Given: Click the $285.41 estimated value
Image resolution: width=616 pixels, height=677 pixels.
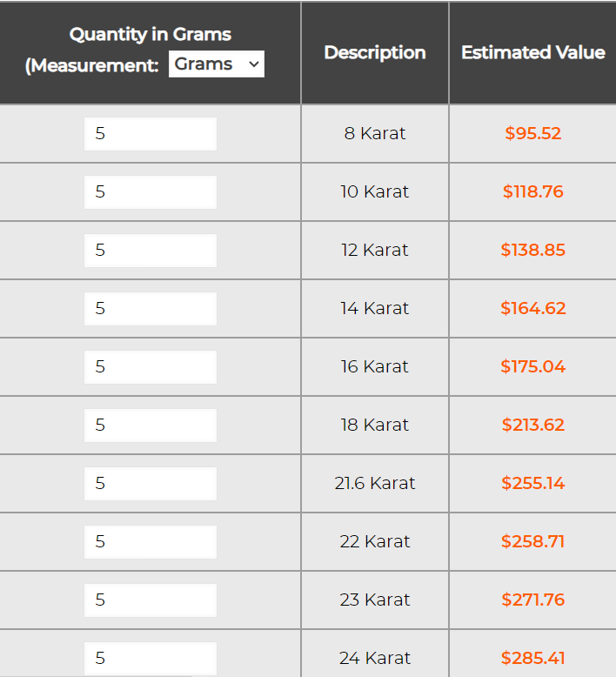Looking at the screenshot, I should pyautogui.click(x=533, y=658).
